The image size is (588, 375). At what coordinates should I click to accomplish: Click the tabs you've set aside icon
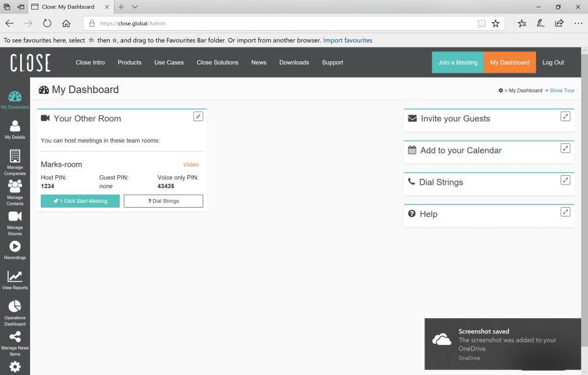coord(7,7)
